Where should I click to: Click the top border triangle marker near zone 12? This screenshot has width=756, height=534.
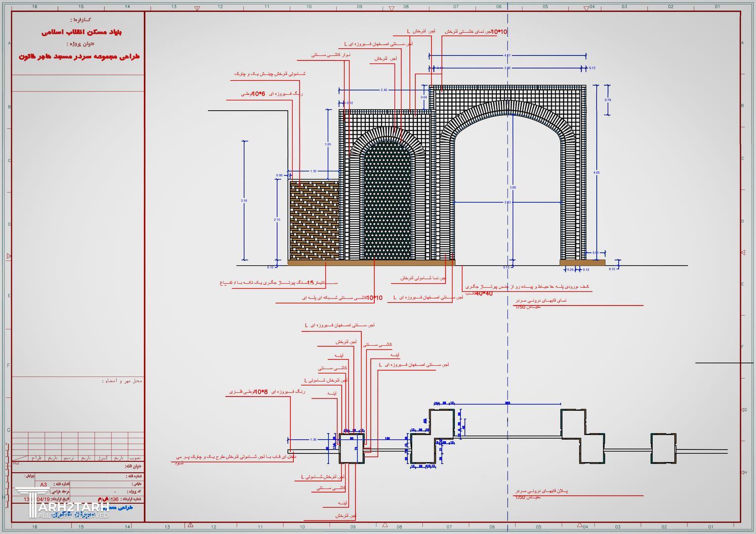tap(197, 8)
